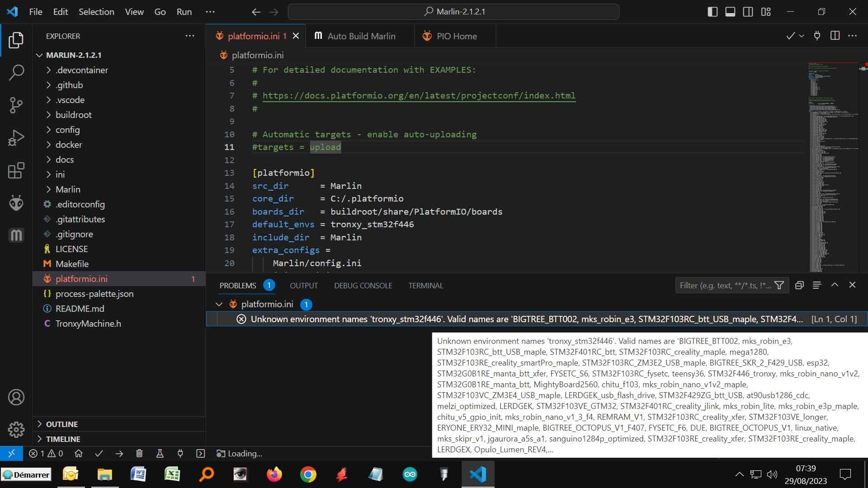
Task: Open filter options funnel in Problems panel
Action: coord(779,285)
